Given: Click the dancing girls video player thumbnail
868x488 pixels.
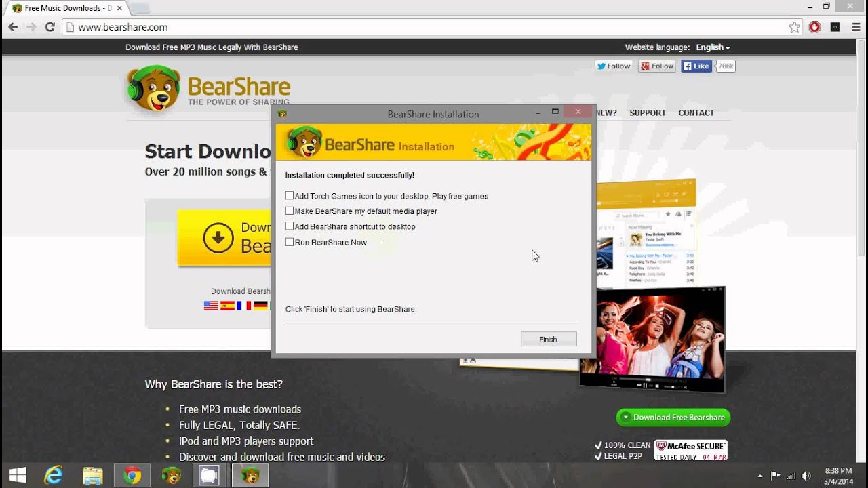Looking at the screenshot, I should (653, 339).
